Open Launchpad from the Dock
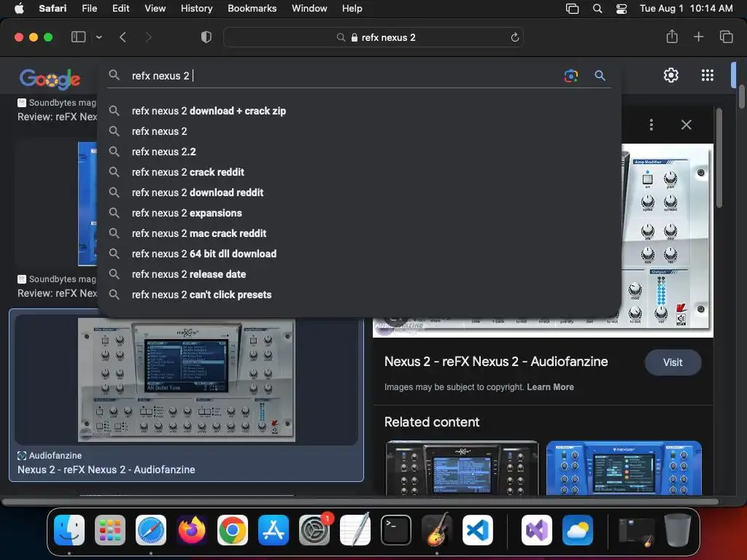747x560 pixels. pyautogui.click(x=110, y=529)
